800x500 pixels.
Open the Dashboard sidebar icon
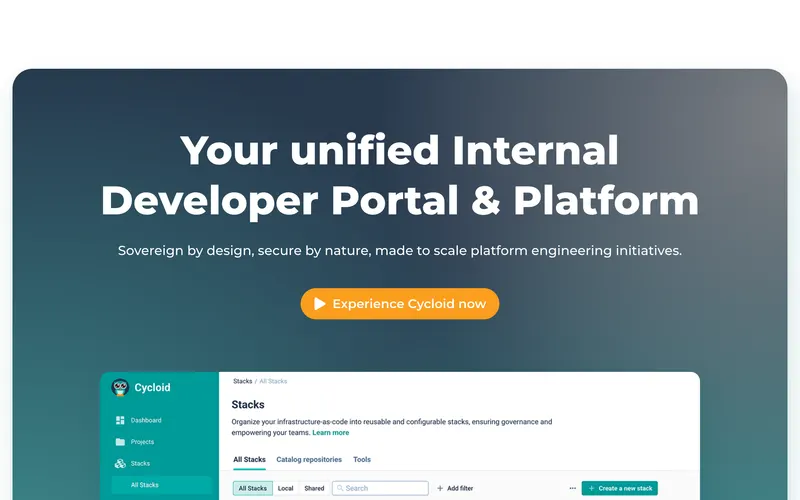tap(120, 420)
